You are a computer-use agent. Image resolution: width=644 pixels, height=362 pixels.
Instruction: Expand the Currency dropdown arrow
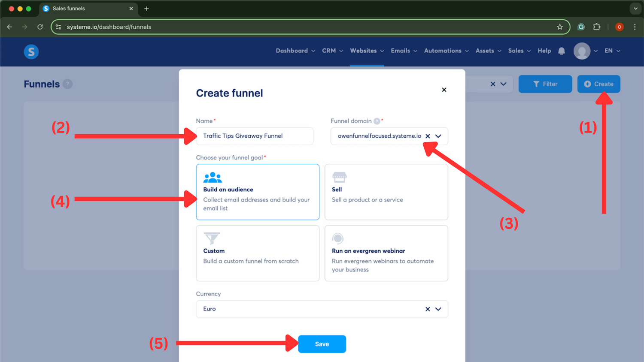[438, 309]
